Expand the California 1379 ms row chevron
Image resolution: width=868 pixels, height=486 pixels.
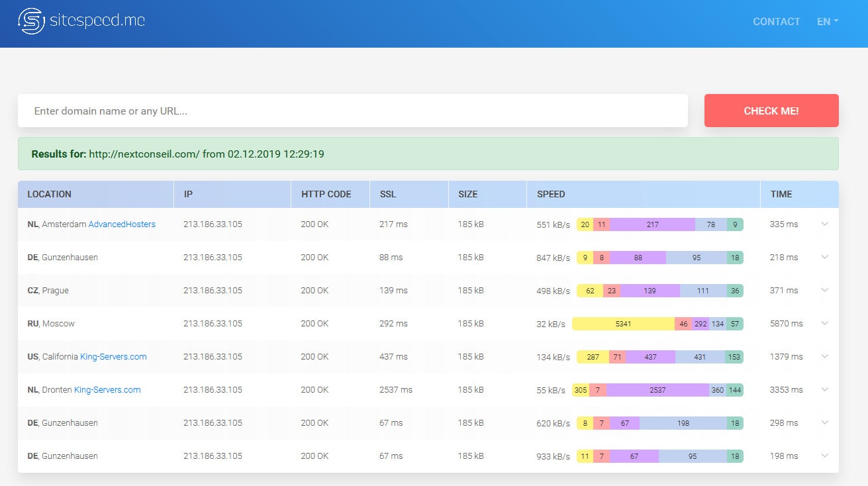click(824, 356)
